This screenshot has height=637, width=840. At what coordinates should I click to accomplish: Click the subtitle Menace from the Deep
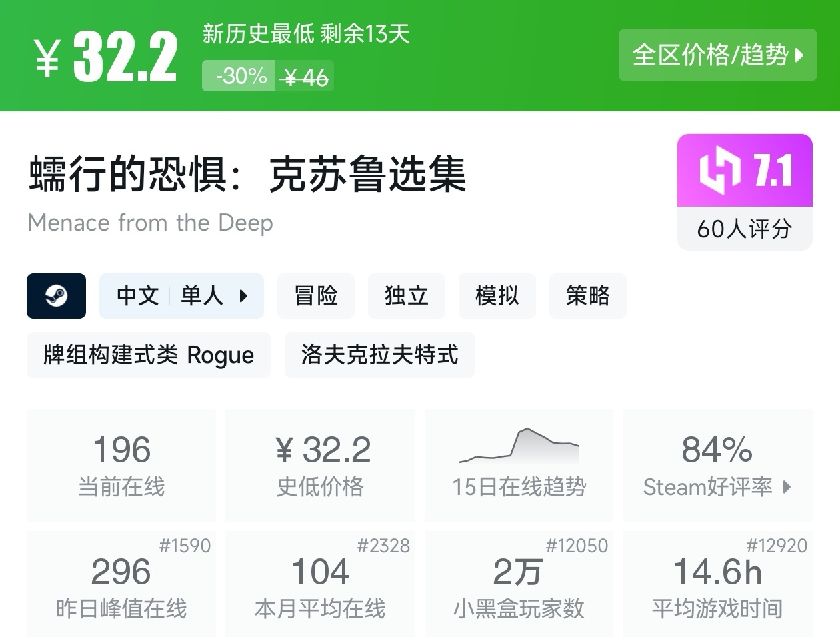pyautogui.click(x=151, y=223)
